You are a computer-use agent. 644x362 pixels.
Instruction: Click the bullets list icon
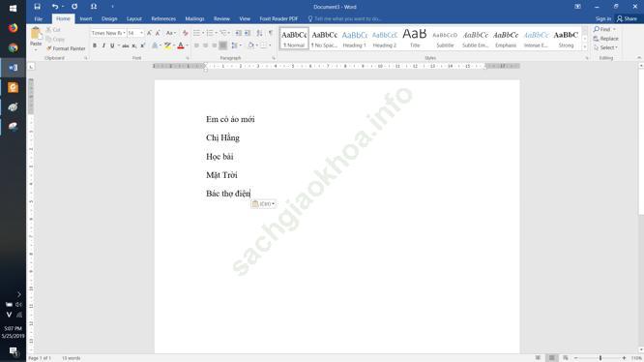tap(196, 33)
